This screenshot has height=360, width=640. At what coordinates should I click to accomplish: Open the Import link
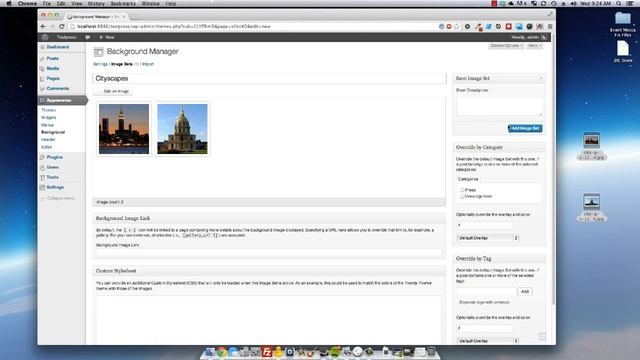[x=148, y=64]
